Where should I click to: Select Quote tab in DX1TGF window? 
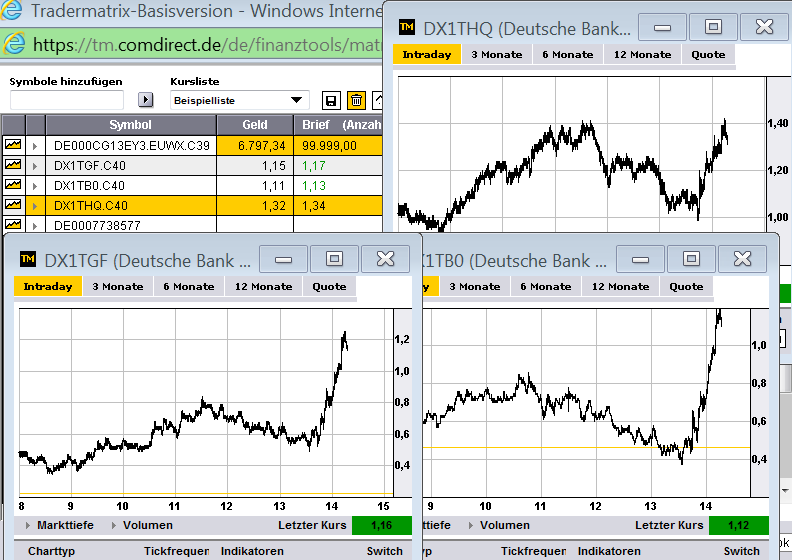click(329, 286)
